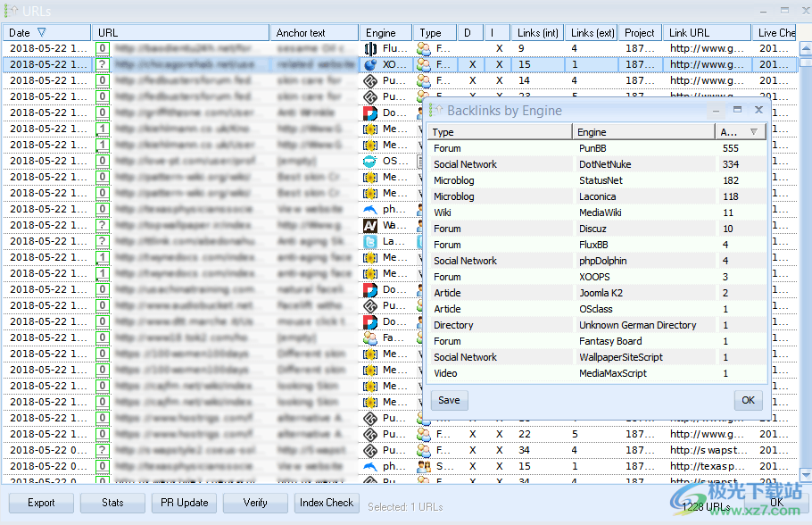Click the Link URL column header
Viewport: 812px width, 525px height.
tap(707, 33)
